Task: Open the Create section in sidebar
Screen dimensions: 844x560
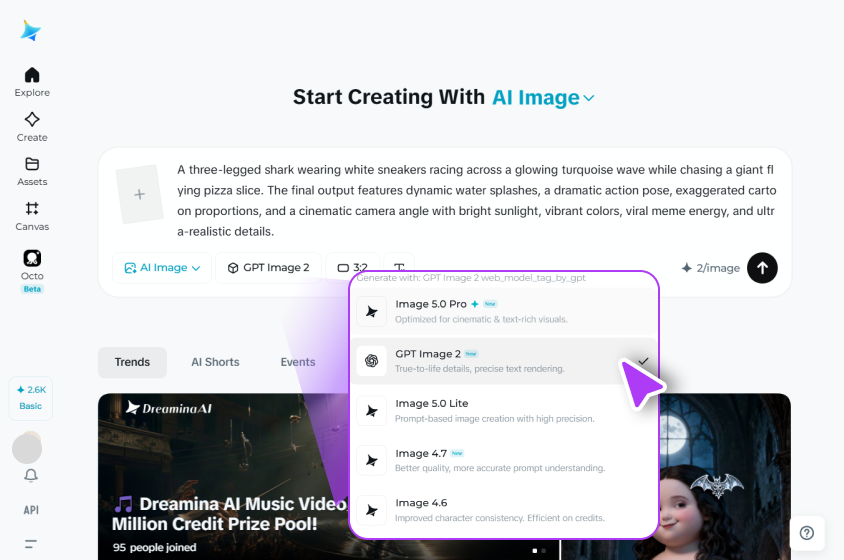Action: pos(32,127)
